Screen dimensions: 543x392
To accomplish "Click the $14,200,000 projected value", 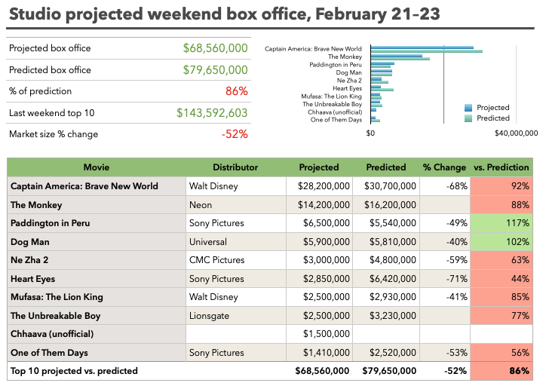I will point(324,205).
